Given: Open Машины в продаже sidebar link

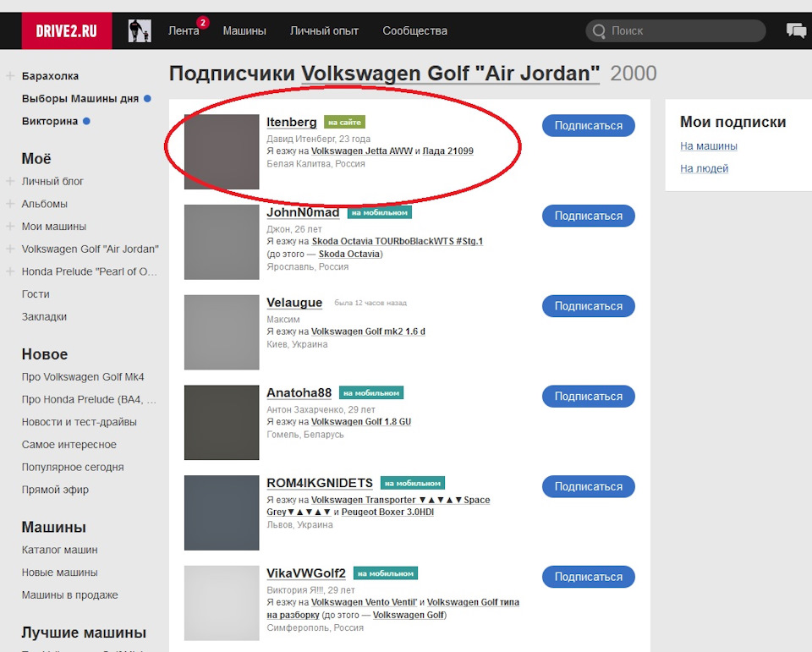Looking at the screenshot, I should pyautogui.click(x=70, y=595).
